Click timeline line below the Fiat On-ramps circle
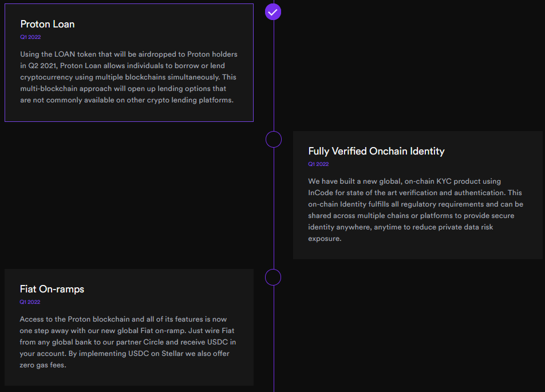545x392 pixels. [x=274, y=339]
